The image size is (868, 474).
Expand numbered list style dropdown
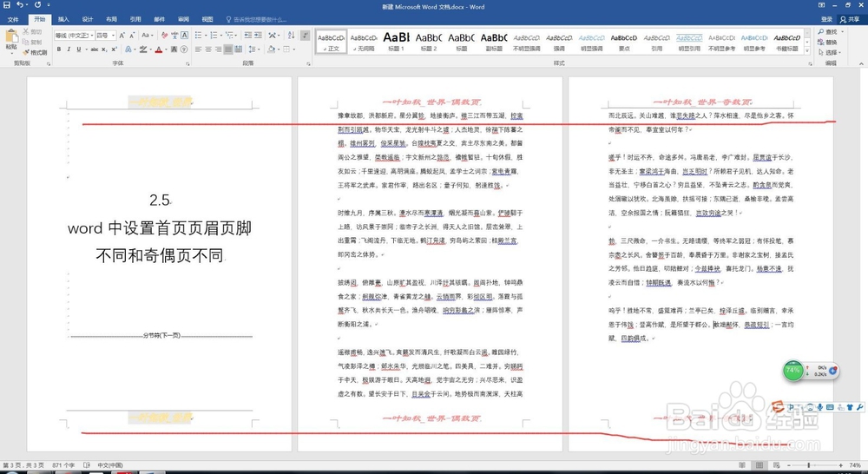[x=220, y=36]
